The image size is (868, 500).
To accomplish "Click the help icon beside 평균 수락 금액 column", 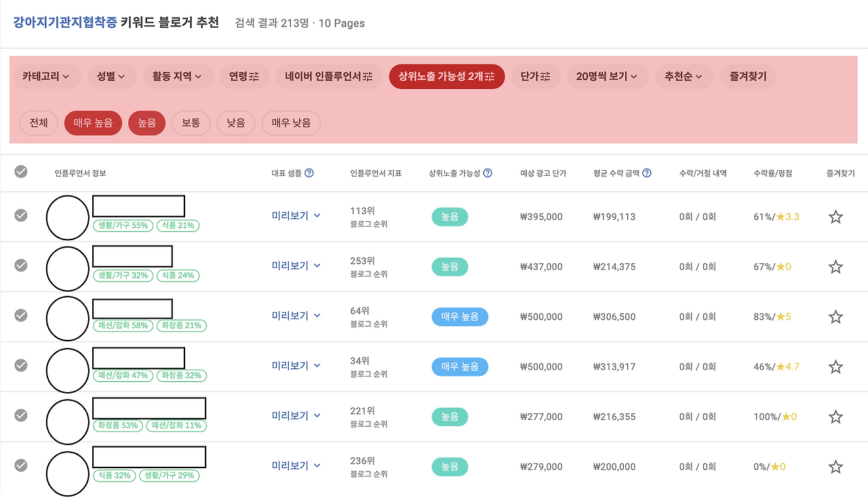I will click(x=646, y=173).
